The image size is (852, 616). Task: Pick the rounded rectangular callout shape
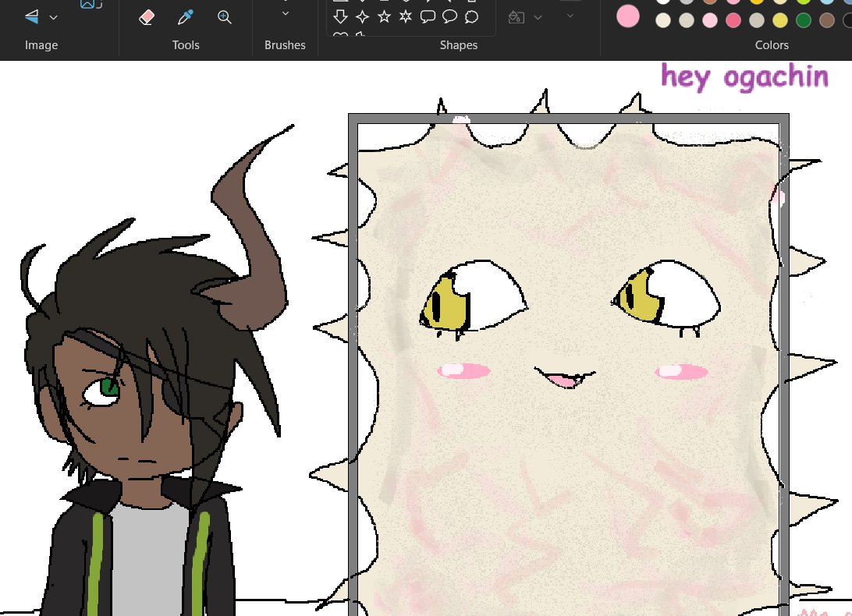428,16
